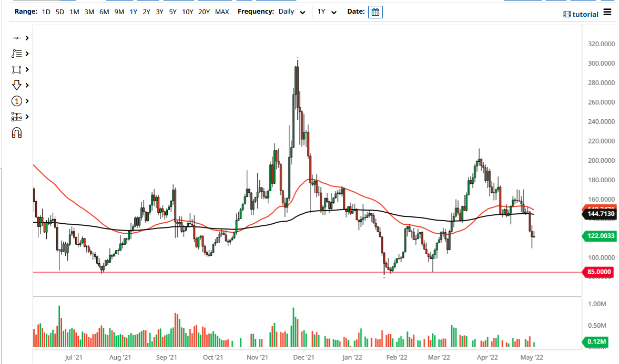Open the annotations list tool

pyautogui.click(x=16, y=54)
